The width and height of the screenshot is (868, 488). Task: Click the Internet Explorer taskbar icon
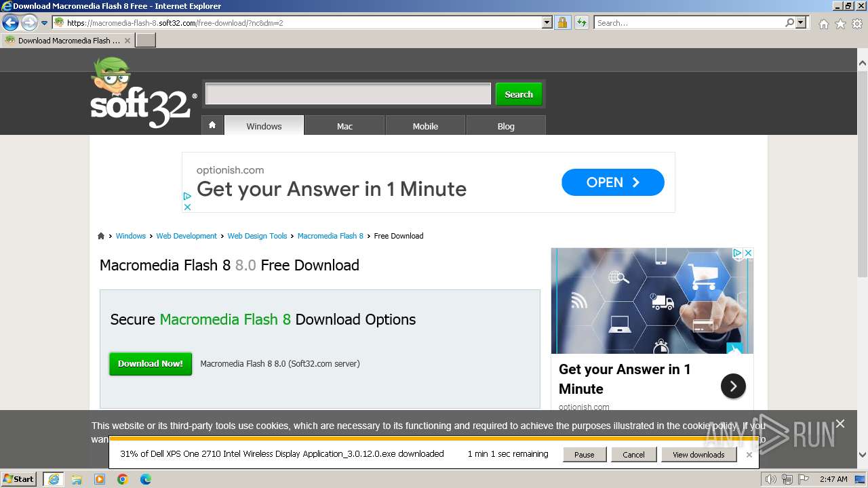(x=53, y=479)
